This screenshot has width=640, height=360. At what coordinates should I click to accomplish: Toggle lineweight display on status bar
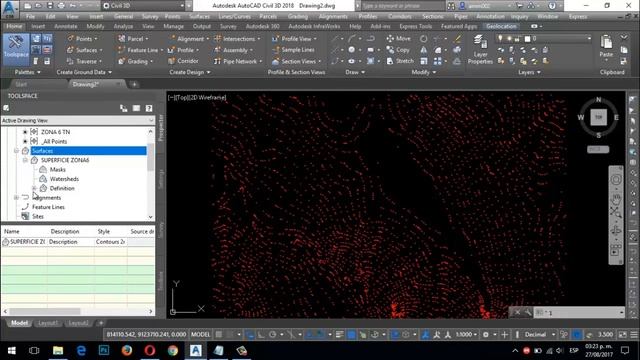point(340,334)
